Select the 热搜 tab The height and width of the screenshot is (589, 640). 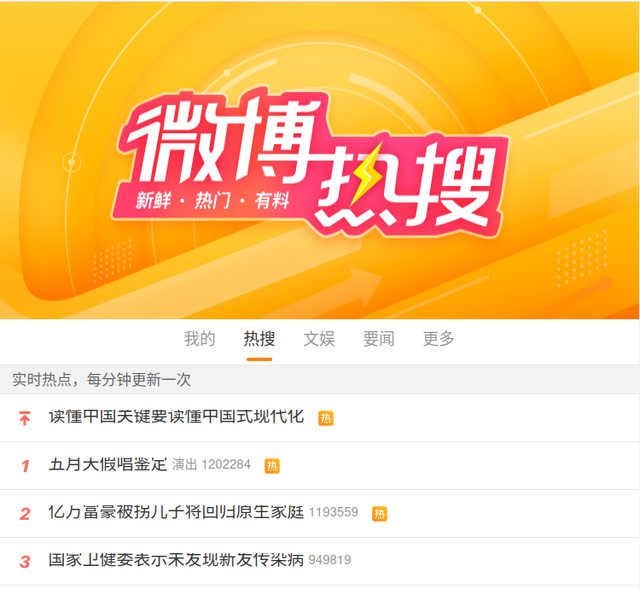pyautogui.click(x=259, y=339)
